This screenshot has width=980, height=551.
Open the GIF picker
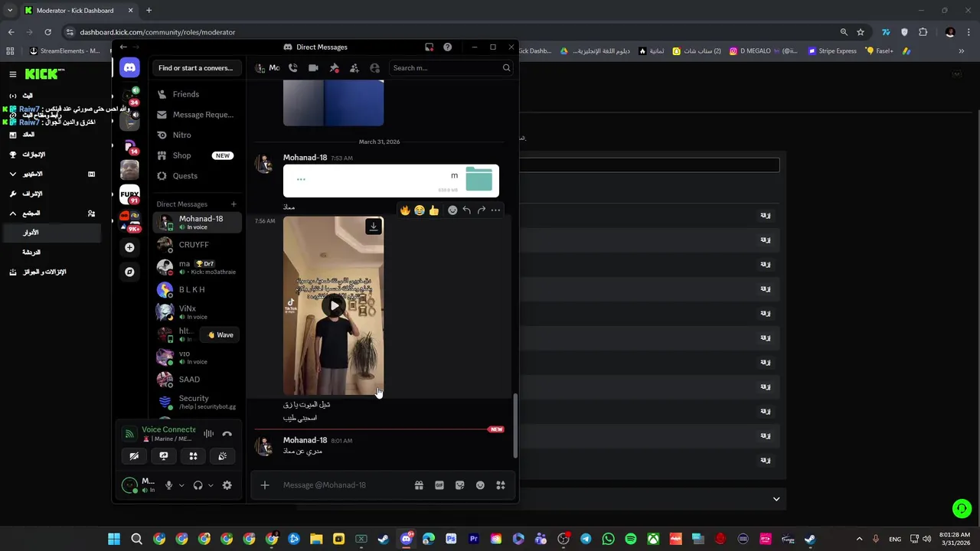(x=439, y=485)
